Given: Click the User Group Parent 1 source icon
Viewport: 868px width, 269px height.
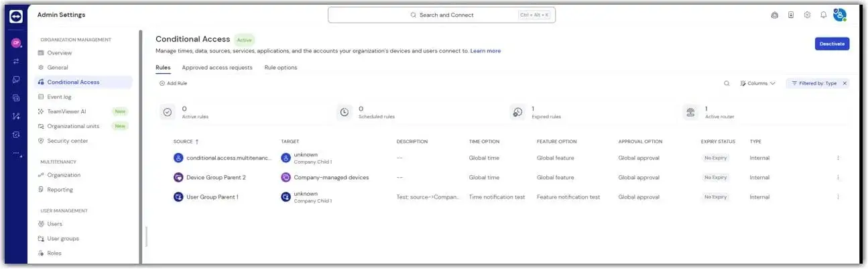Looking at the screenshot, I should tap(178, 197).
